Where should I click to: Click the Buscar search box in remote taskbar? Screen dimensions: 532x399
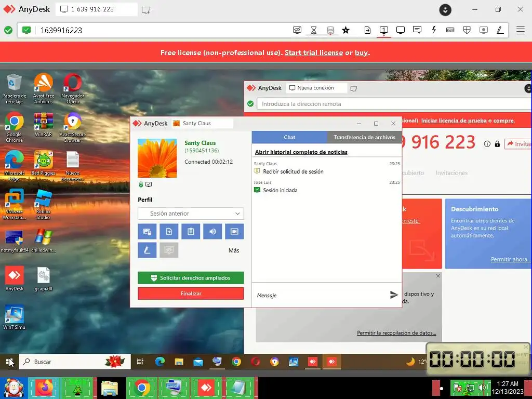click(x=75, y=362)
